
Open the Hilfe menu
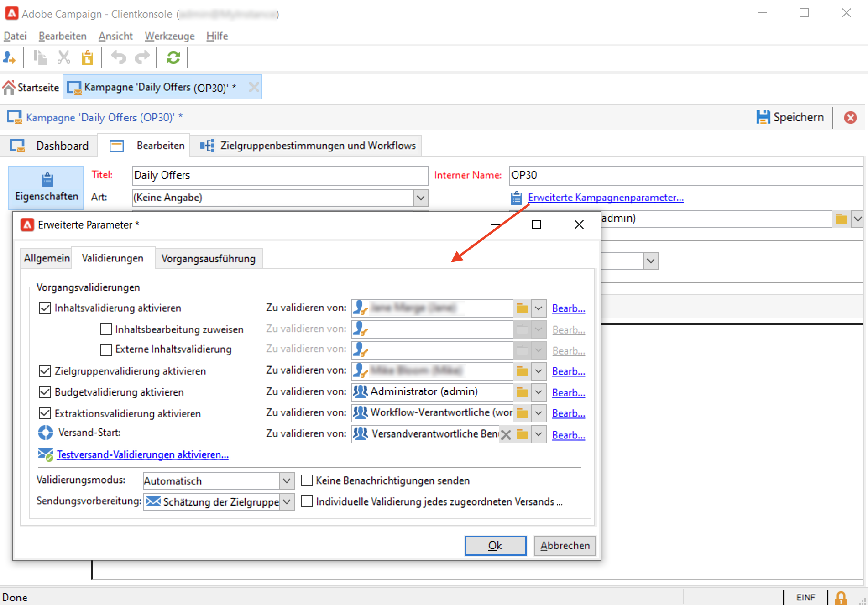(217, 36)
